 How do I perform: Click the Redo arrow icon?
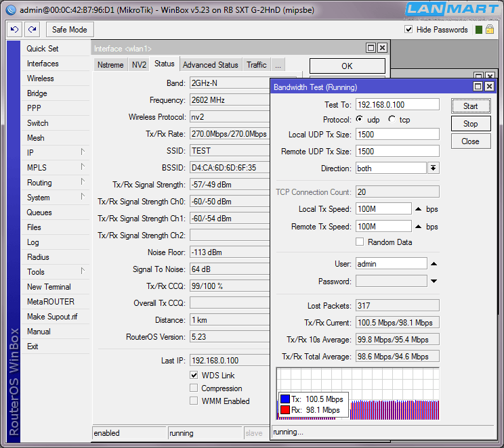click(32, 30)
